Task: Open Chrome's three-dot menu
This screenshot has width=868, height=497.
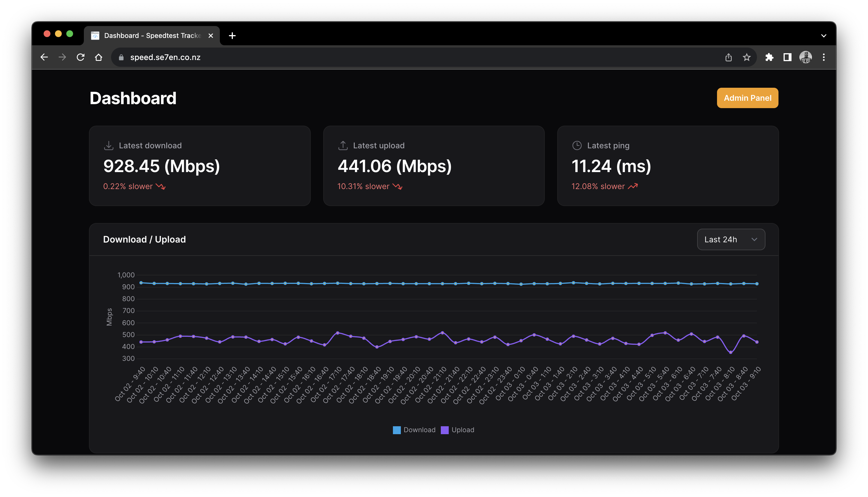Action: (824, 57)
